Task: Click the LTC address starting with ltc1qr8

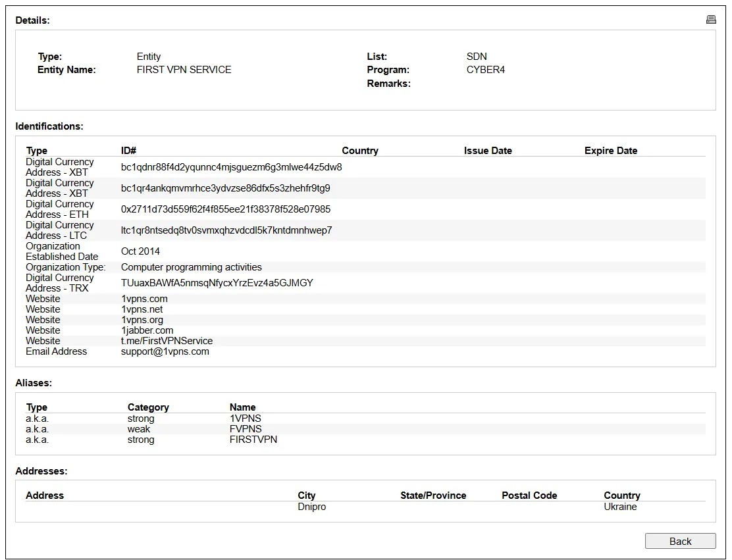Action: tap(226, 230)
